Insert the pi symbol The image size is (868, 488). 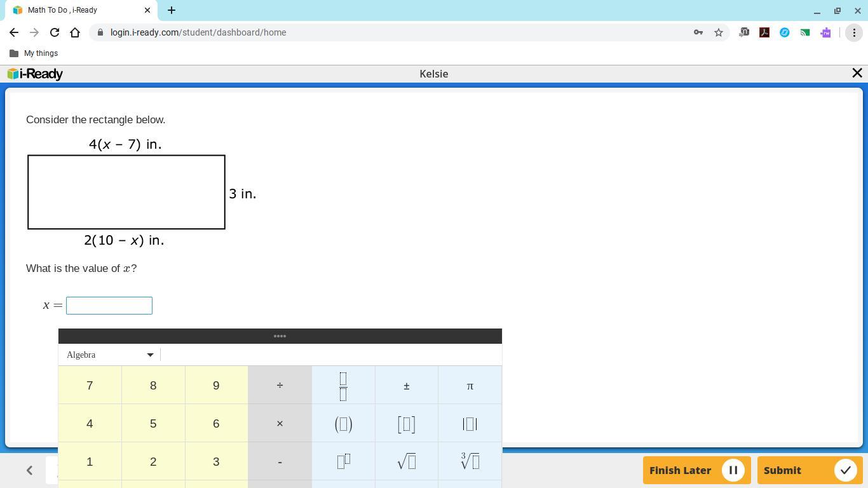coord(470,385)
